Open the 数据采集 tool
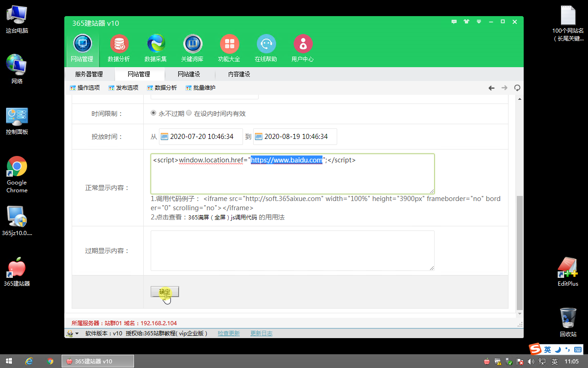This screenshot has height=368, width=588. tap(156, 48)
